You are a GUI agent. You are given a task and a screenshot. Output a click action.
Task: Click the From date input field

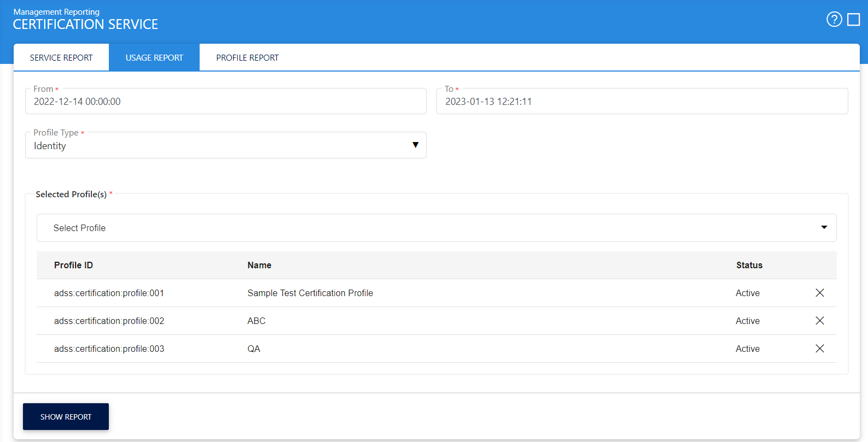tap(225, 102)
